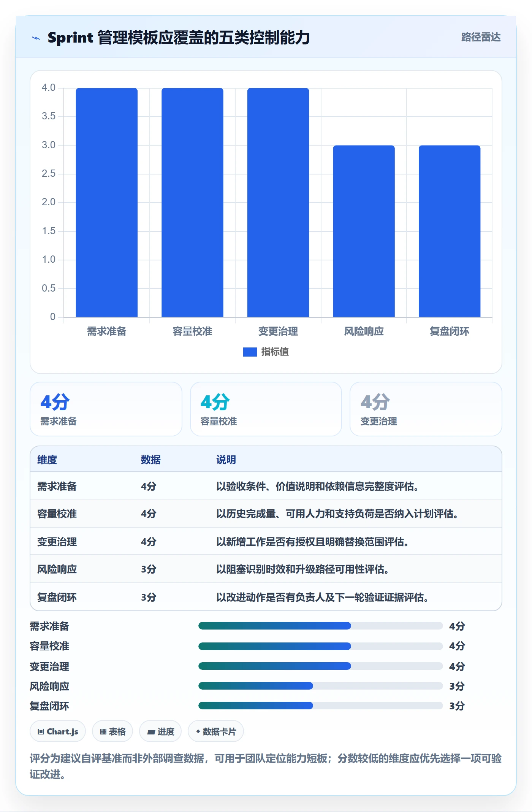The height and width of the screenshot is (812, 532).
Task: Click the 4.0 y-axis tick label
Action: 49,88
